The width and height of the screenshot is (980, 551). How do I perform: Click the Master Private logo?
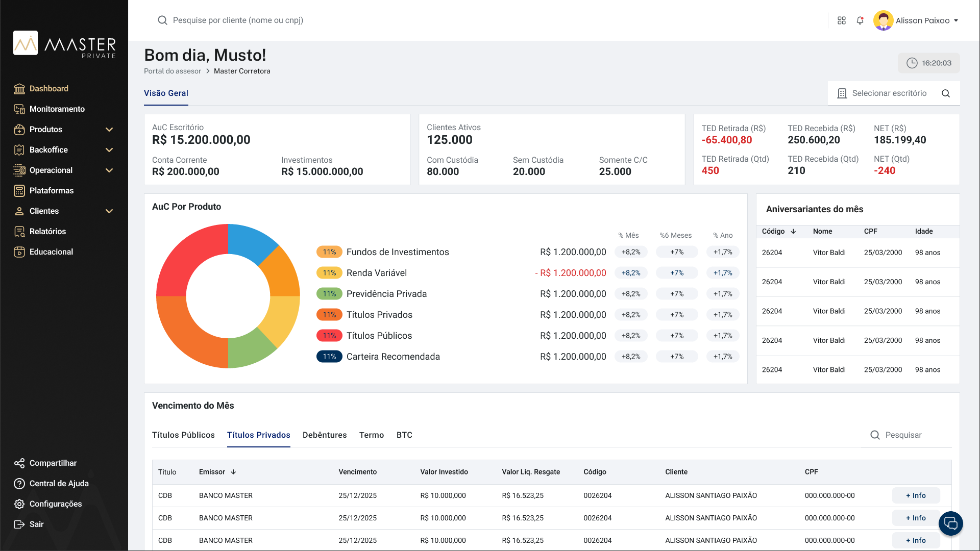65,44
